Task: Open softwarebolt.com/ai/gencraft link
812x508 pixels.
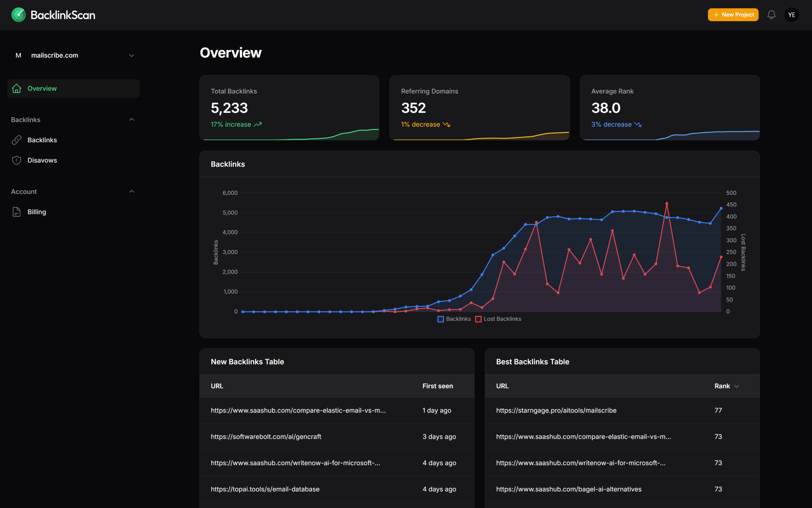Action: click(266, 437)
